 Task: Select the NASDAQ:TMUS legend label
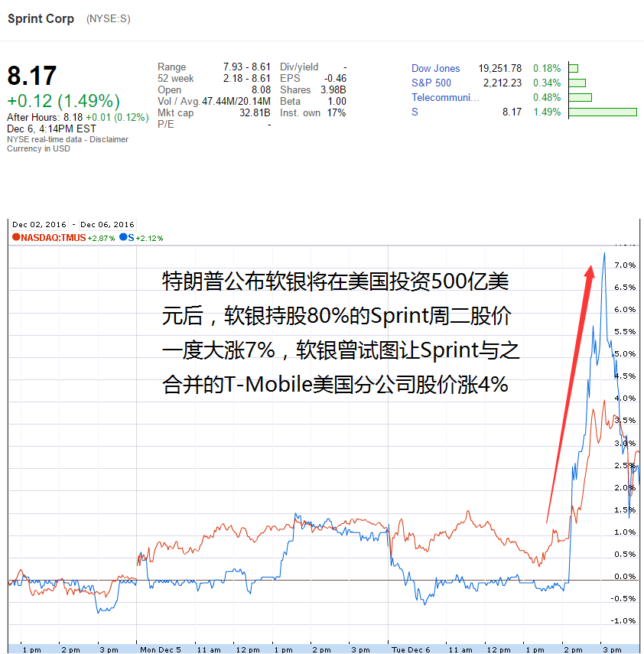click(x=54, y=238)
